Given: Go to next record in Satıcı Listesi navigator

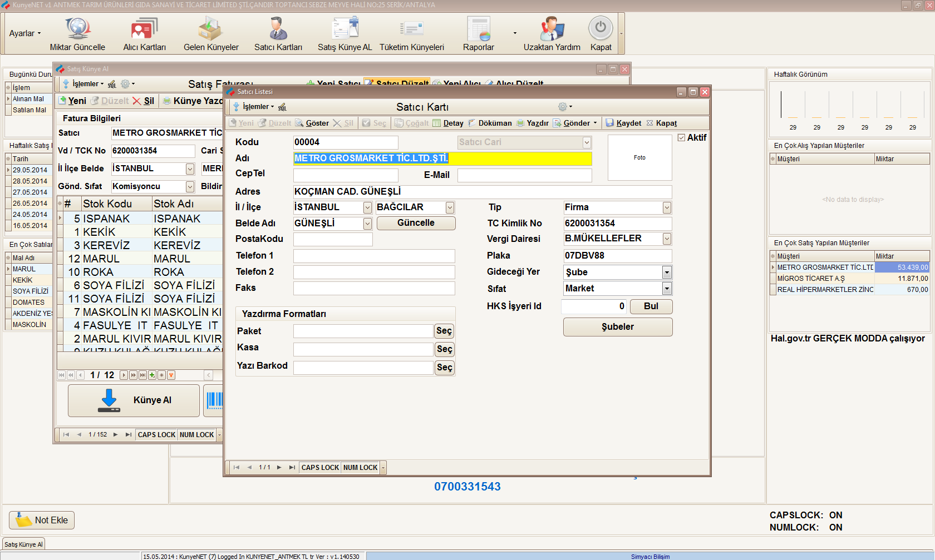Looking at the screenshot, I should (279, 468).
